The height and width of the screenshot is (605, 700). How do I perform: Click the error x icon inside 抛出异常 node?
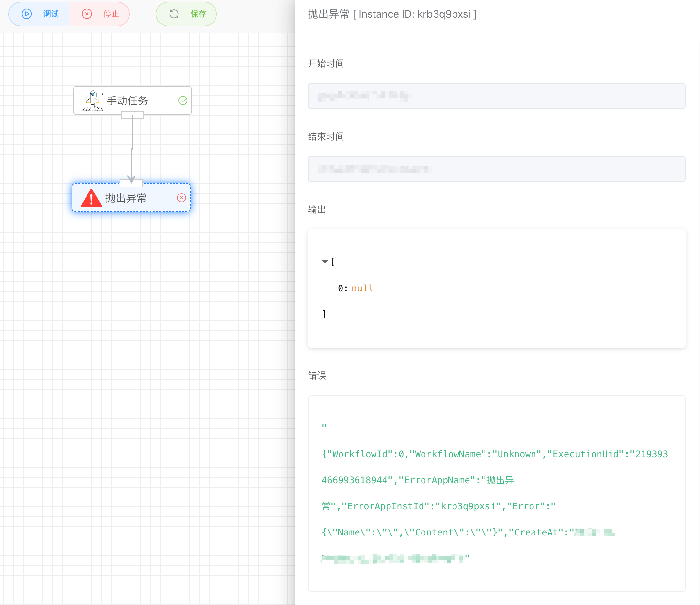pos(182,198)
